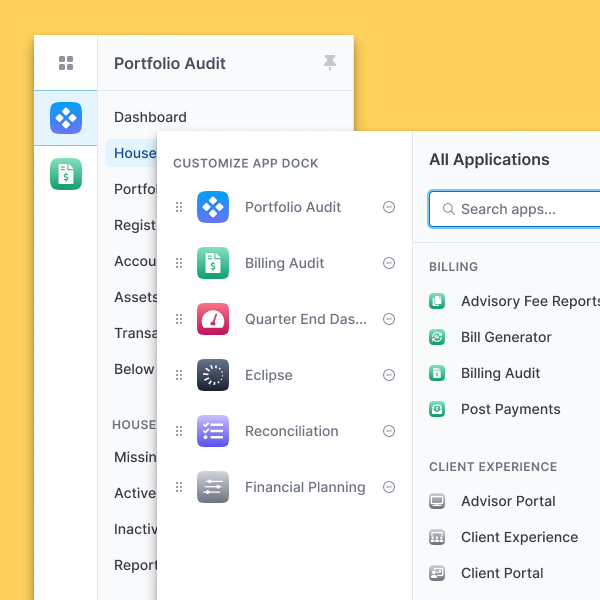The height and width of the screenshot is (600, 600).
Task: Remove Portfolio Audit from the dock
Action: (389, 207)
